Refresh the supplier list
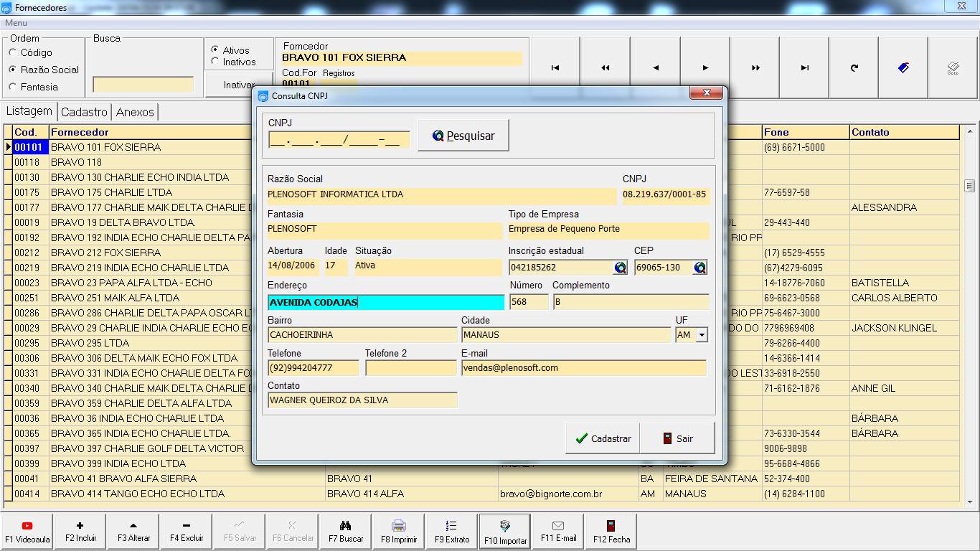 854,67
